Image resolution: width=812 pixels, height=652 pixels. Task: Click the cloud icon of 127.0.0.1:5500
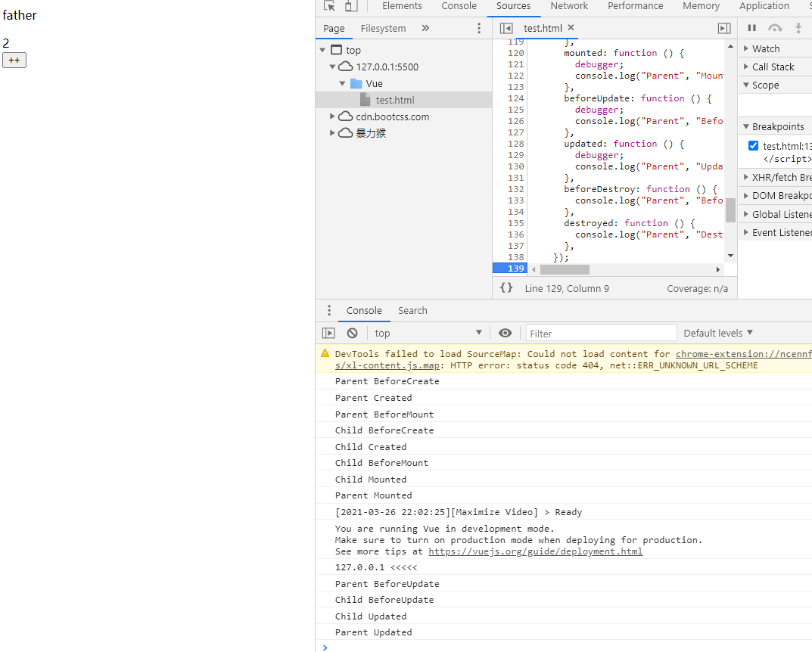(345, 67)
